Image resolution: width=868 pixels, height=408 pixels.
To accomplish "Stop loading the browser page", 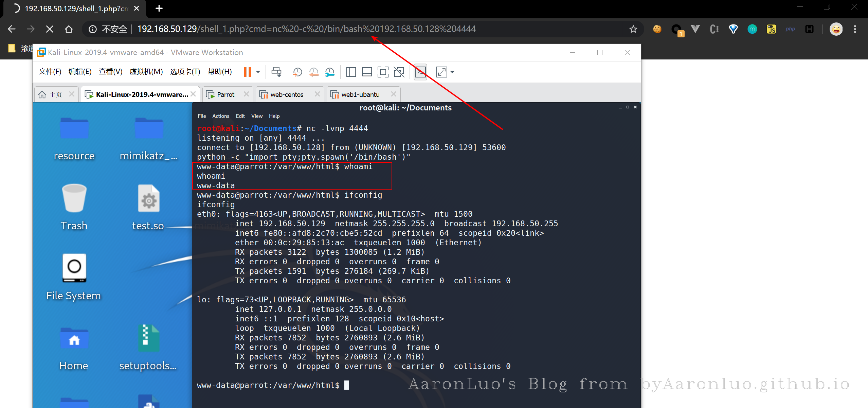I will pyautogui.click(x=50, y=29).
